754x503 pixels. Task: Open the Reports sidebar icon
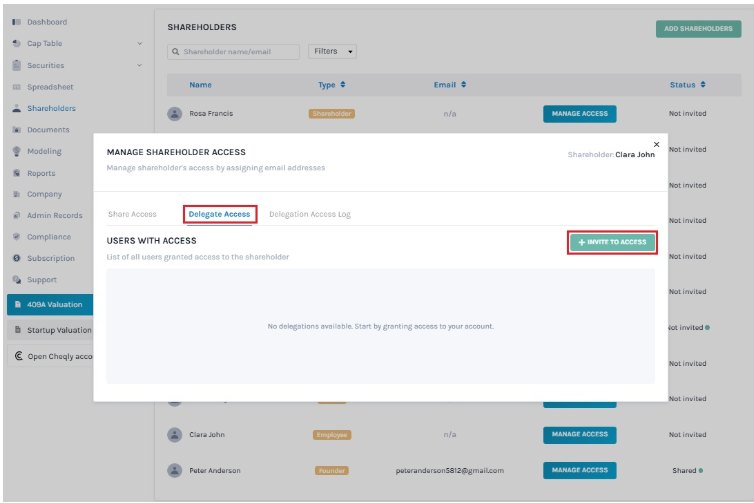pos(17,173)
